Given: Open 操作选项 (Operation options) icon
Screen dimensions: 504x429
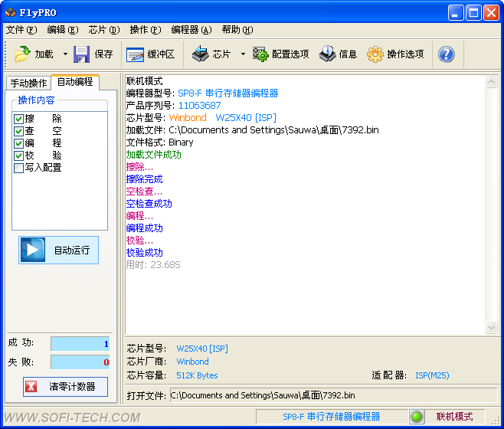Looking at the screenshot, I should [375, 54].
